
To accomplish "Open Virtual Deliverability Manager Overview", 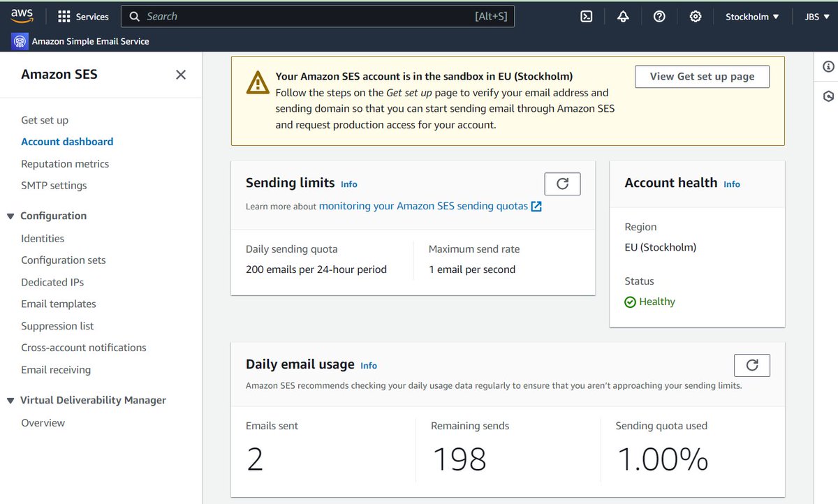I will pos(43,423).
